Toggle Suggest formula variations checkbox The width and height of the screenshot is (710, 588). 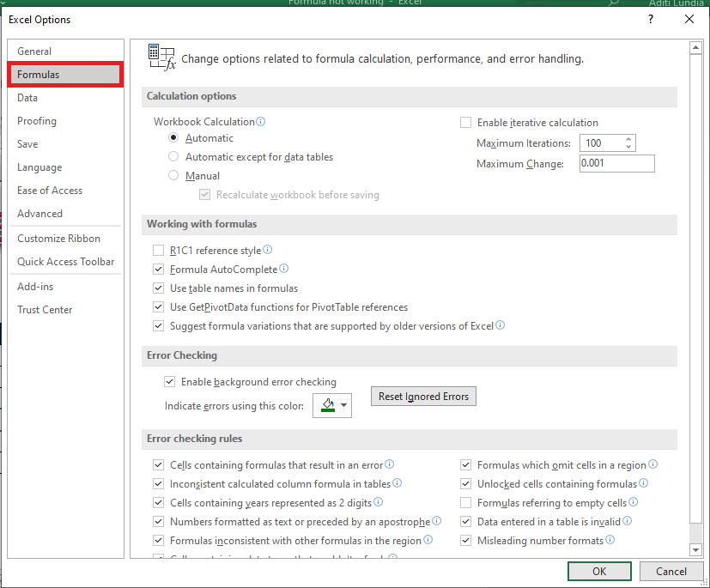(158, 326)
